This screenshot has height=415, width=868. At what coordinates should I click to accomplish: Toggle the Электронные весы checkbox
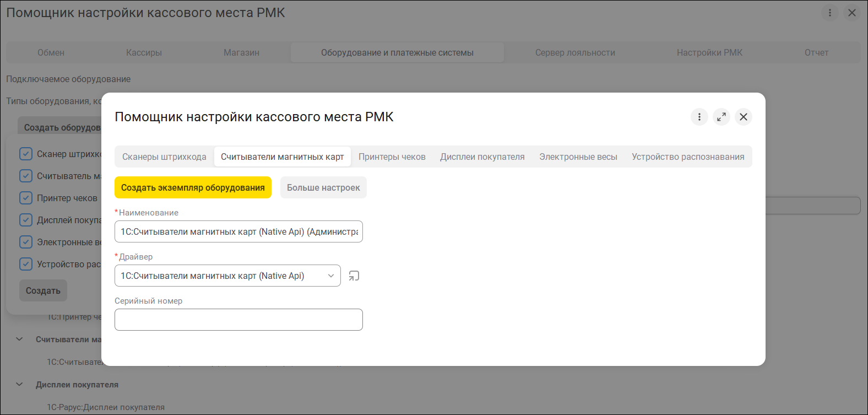(x=26, y=242)
